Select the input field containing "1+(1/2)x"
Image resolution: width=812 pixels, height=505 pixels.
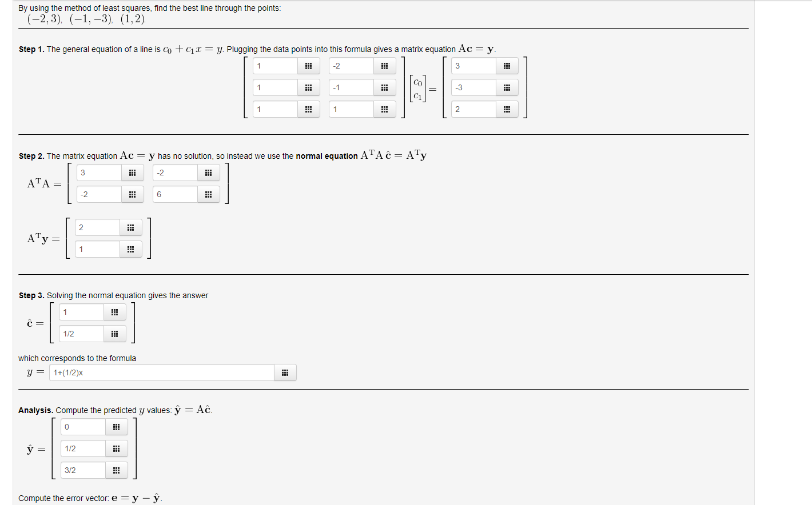click(x=162, y=372)
